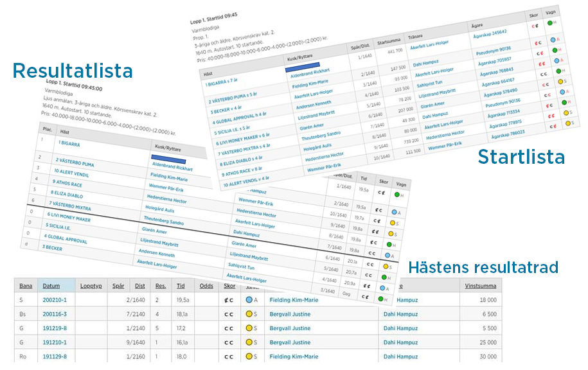Click the horseshoe icons in row 191129-8
The height and width of the screenshot is (370, 588).
tap(228, 357)
